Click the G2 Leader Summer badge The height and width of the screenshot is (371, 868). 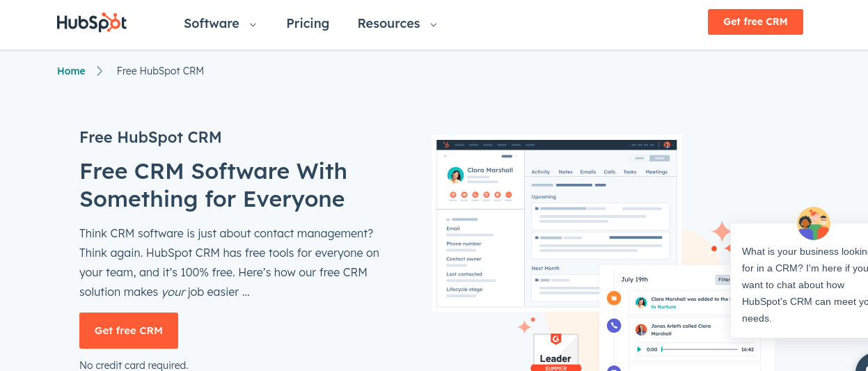[555, 352]
